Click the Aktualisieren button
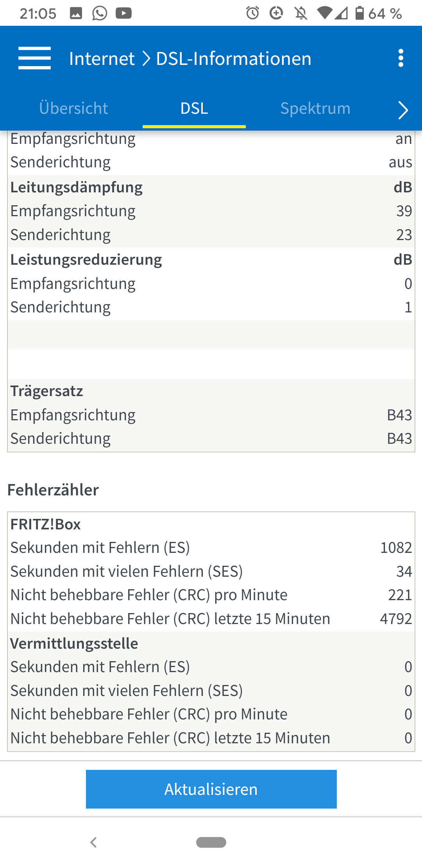Screen dimensions: 422x868 [211, 789]
